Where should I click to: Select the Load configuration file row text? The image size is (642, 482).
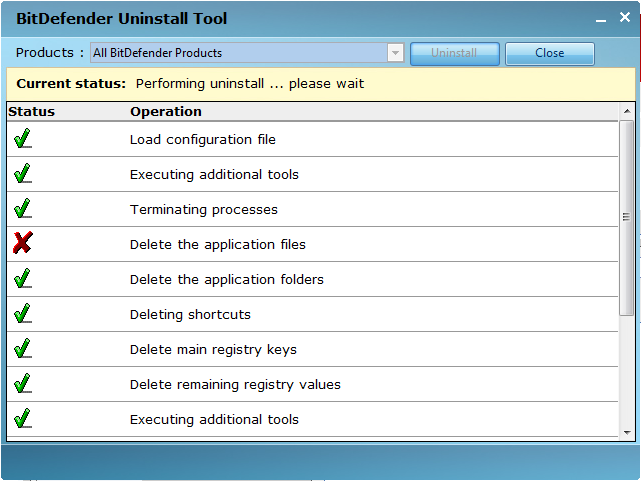[203, 139]
